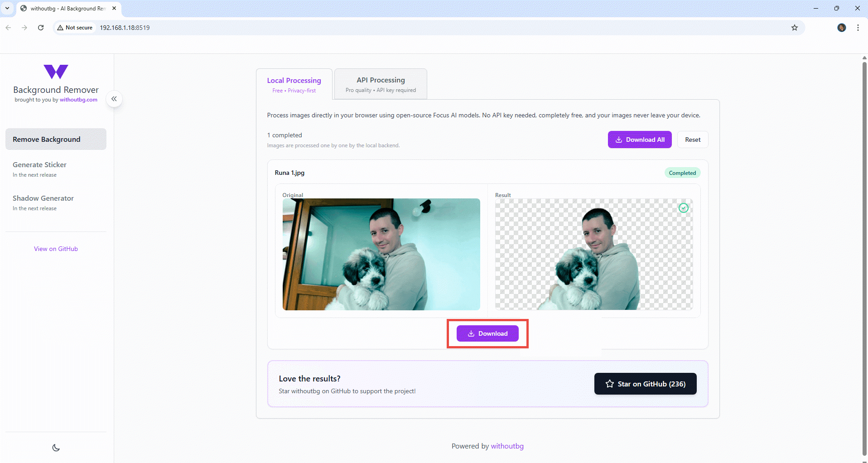The width and height of the screenshot is (868, 463).
Task: Reload the page
Action: pos(41,28)
